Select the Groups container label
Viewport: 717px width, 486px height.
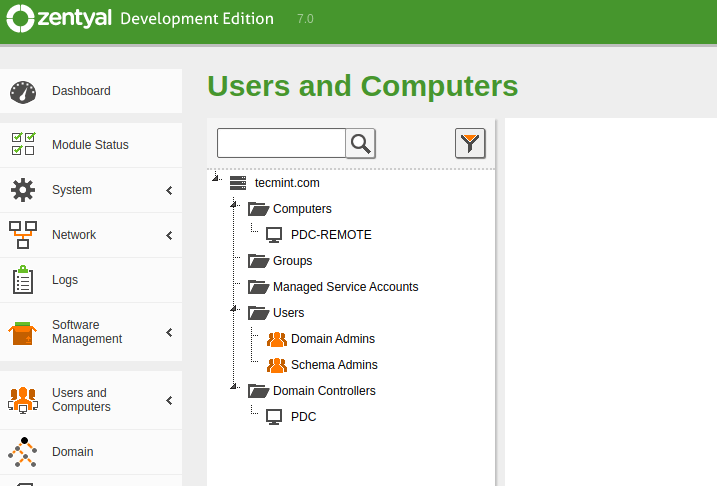click(293, 261)
